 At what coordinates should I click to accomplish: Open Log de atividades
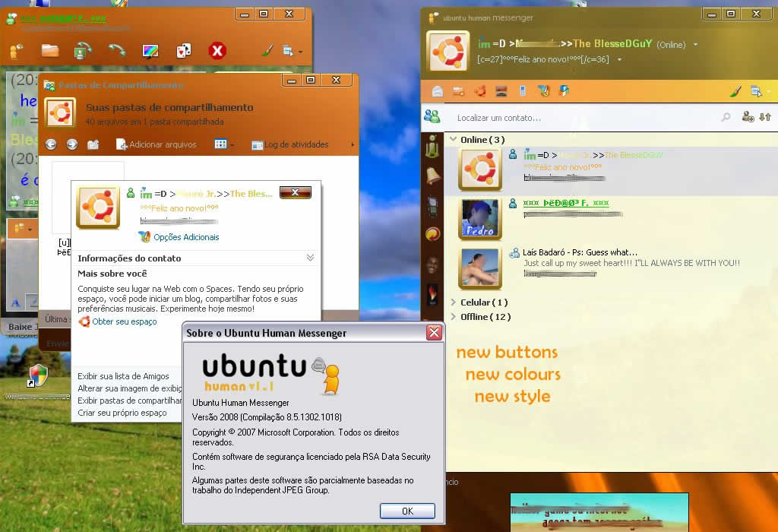point(289,144)
